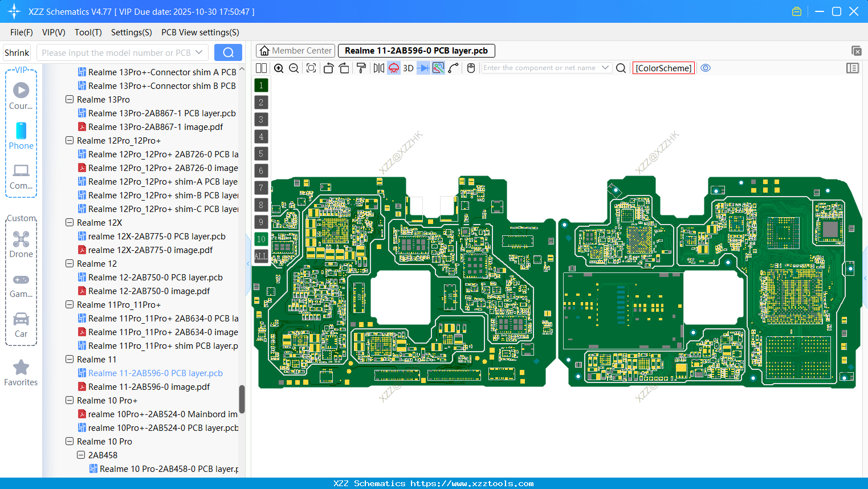Viewport: 868px width, 489px height.
Task: Open the model number search dropdown
Action: (x=199, y=52)
